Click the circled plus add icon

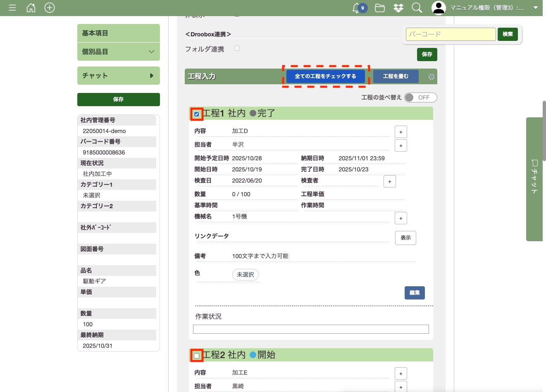pyautogui.click(x=50, y=8)
